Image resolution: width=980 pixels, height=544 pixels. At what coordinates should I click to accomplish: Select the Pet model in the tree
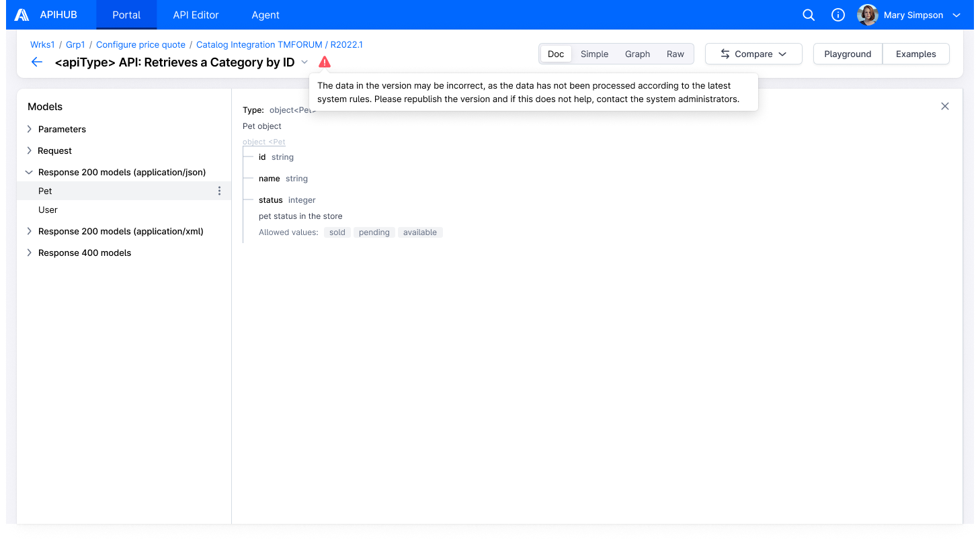(124, 191)
